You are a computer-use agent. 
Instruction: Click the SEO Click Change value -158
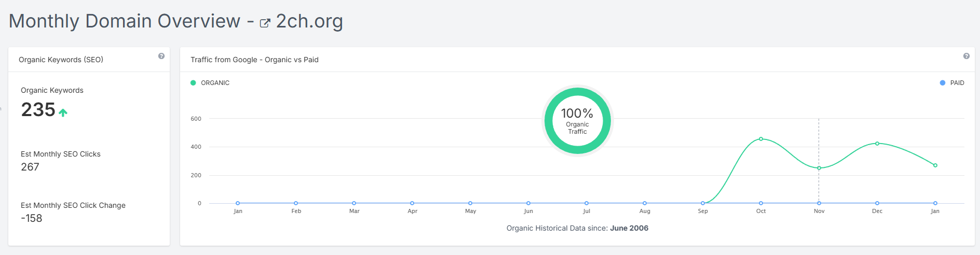(32, 218)
